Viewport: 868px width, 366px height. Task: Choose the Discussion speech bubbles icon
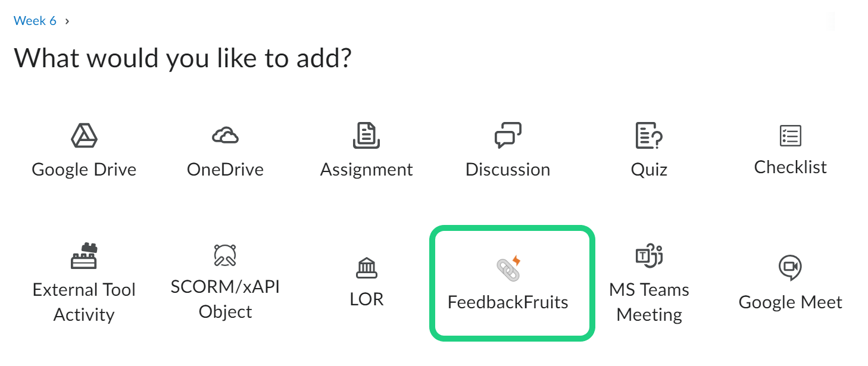pyautogui.click(x=508, y=135)
